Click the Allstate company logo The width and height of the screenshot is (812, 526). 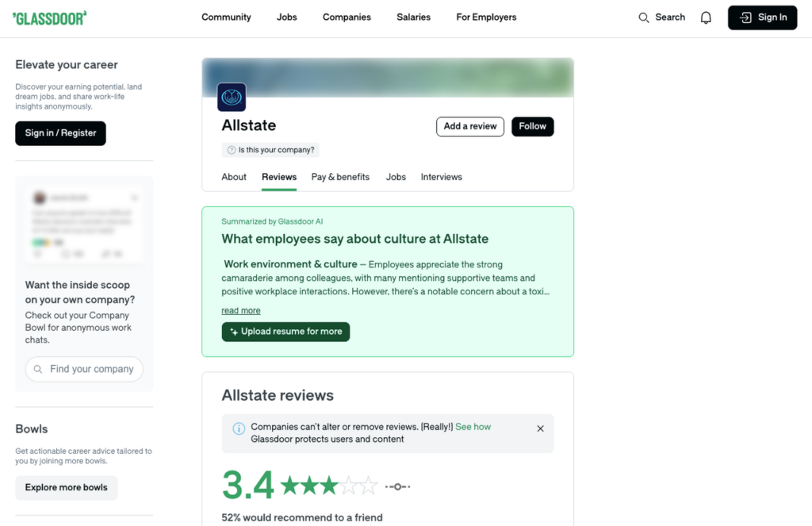pos(231,97)
